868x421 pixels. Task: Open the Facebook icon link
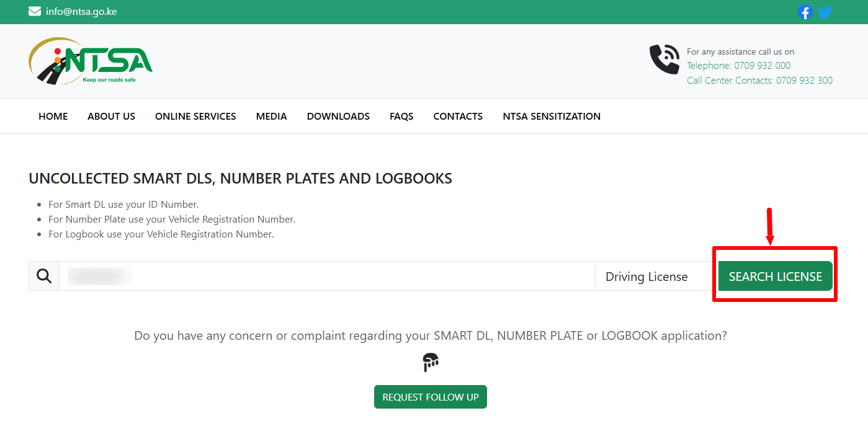805,12
